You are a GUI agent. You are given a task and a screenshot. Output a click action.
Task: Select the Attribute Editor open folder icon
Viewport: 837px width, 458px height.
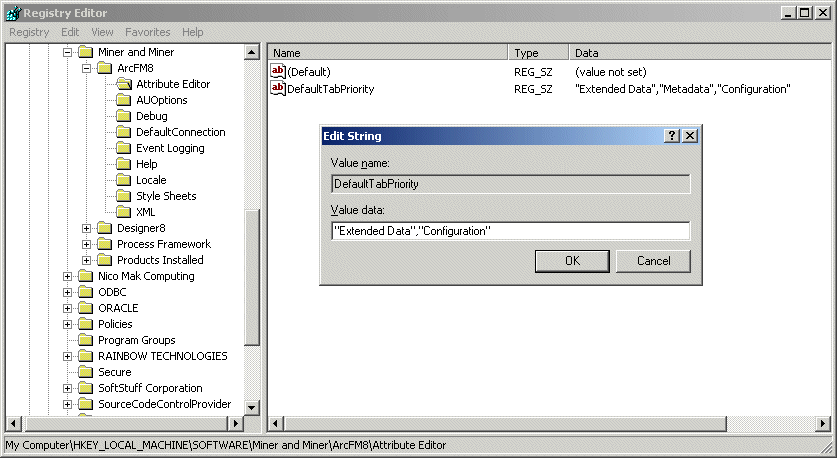pos(124,84)
